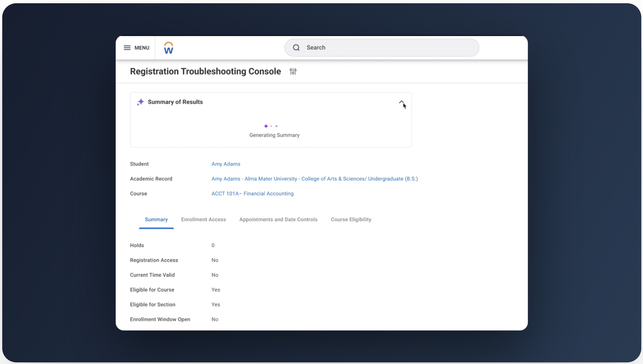
Task: Select the Summary tab
Action: coord(156,219)
